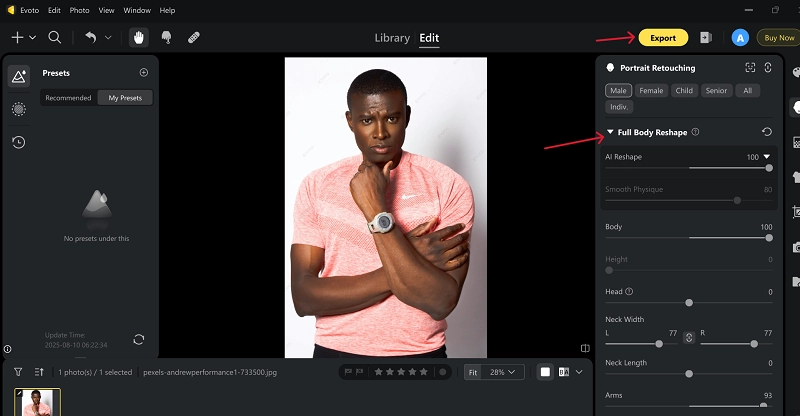Screen dimensions: 800x416
Task: Select the Hand pan tool
Action: pos(138,37)
